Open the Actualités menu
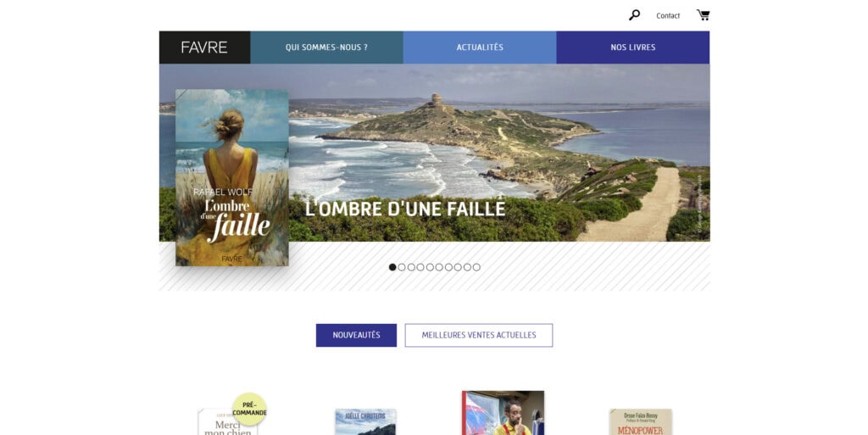This screenshot has width=868, height=435. click(480, 47)
